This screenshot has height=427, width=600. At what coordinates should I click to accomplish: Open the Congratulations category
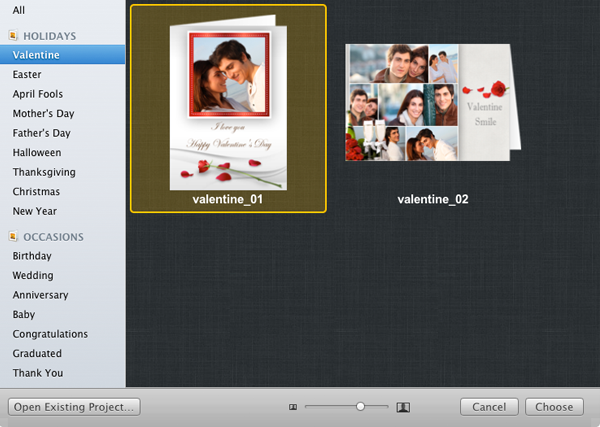(x=50, y=334)
